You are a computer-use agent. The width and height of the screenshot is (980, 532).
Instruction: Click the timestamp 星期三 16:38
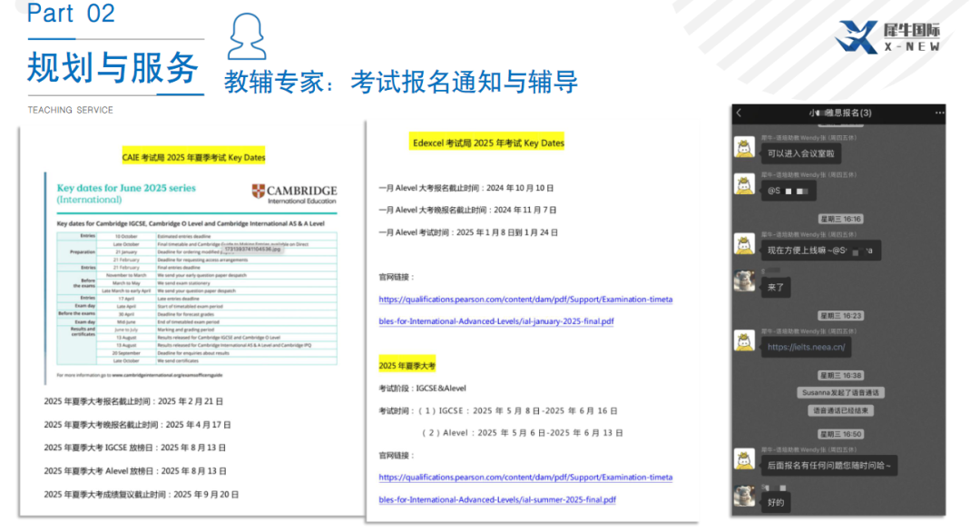coord(840,375)
